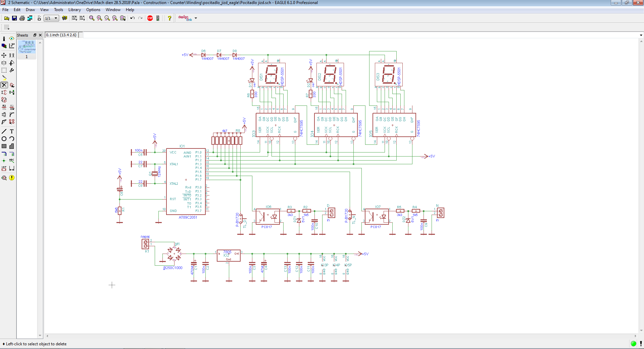The height and width of the screenshot is (349, 644).
Task: Run a user program with the ULP icon
Action: 82,18
